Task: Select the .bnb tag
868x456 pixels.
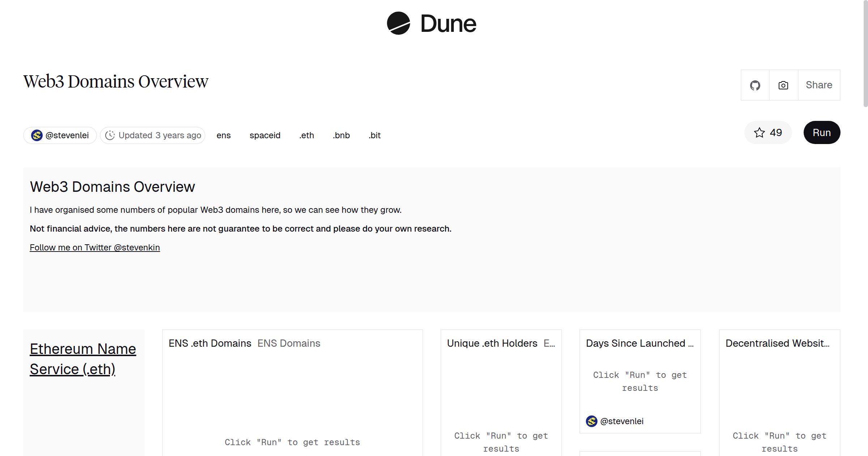Action: (341, 135)
